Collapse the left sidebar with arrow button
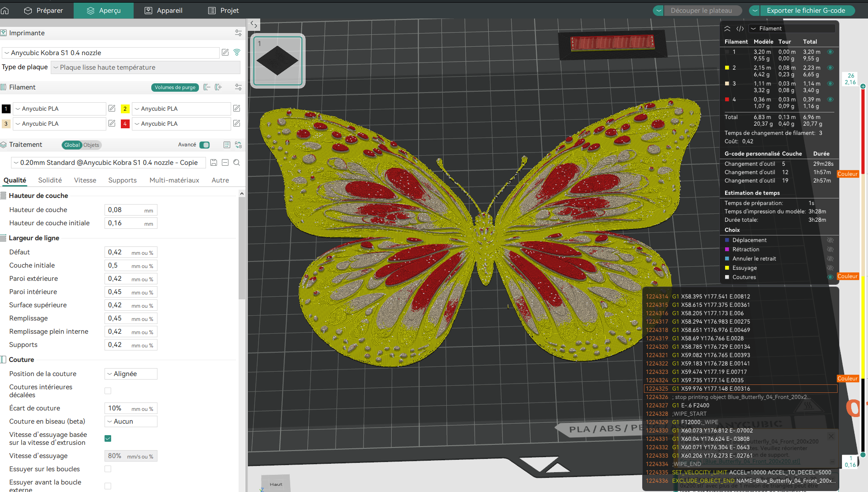Viewport: 868px width, 492px height. 254,24
